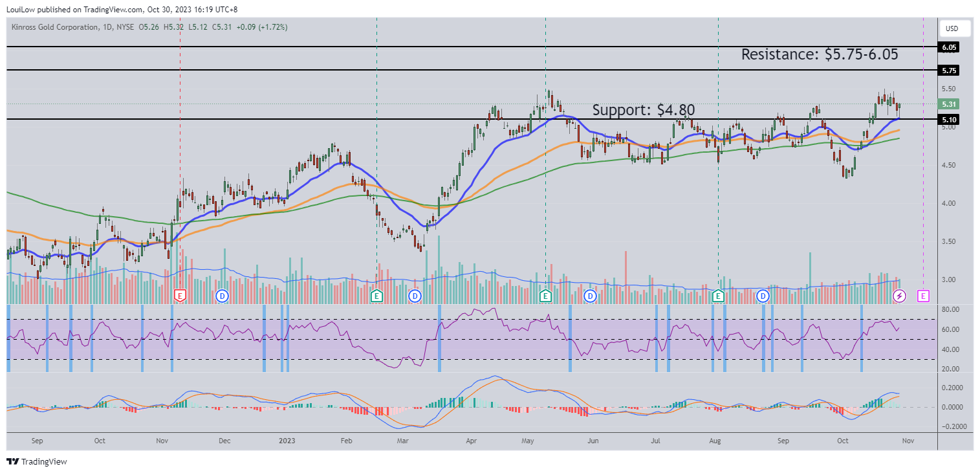Click the 5.50 price axis label
This screenshot has width=980, height=473.
(x=949, y=89)
